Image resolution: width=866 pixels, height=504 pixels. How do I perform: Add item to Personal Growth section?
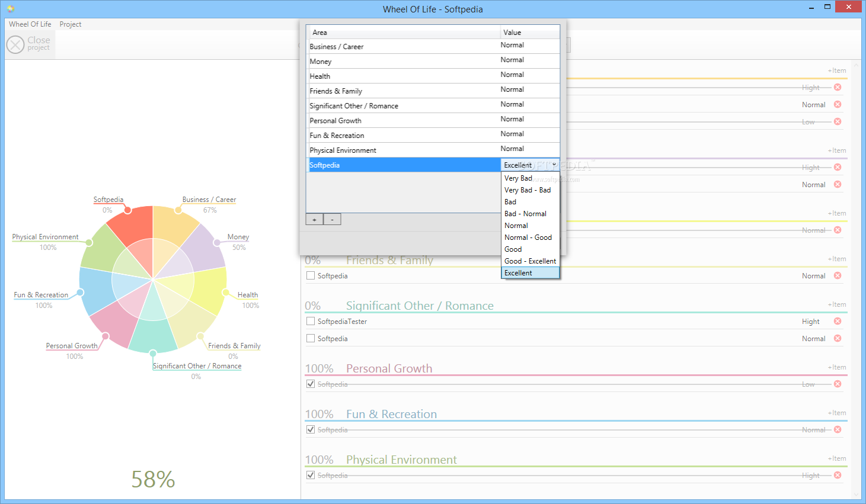(837, 367)
